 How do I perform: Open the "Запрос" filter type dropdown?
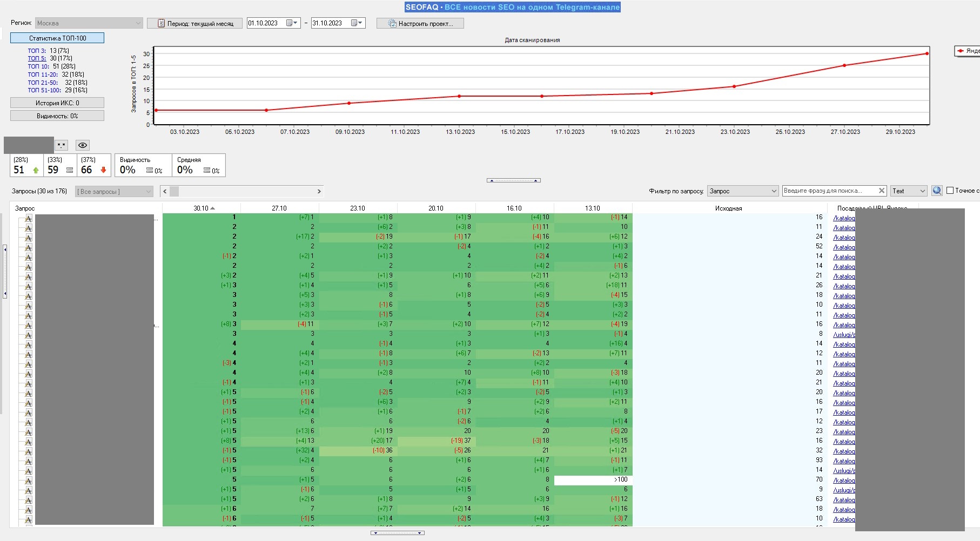[743, 191]
